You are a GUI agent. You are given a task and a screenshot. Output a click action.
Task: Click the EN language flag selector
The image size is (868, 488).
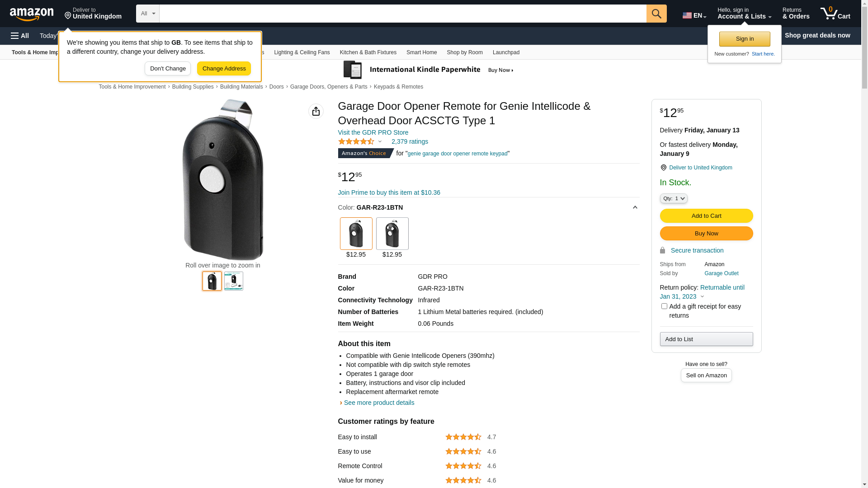694,15
